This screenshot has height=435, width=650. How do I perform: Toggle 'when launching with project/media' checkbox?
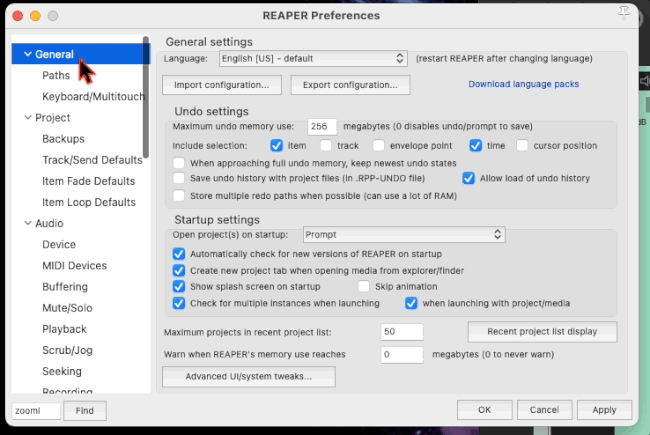411,303
